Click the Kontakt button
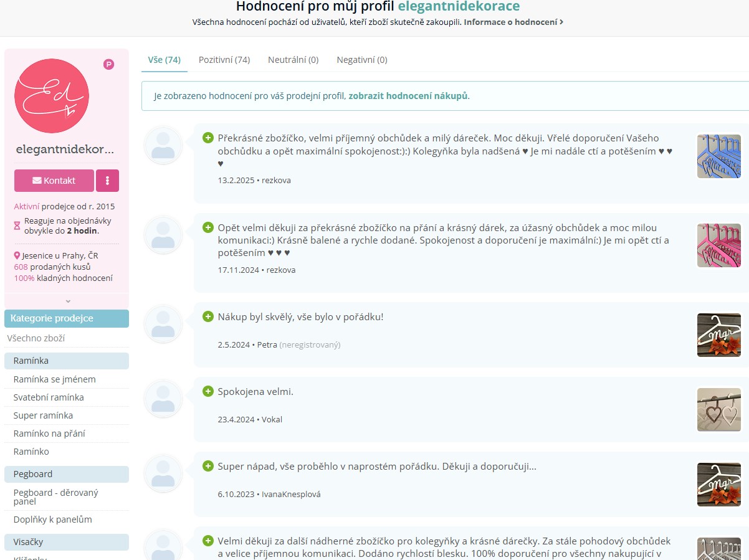 [54, 181]
